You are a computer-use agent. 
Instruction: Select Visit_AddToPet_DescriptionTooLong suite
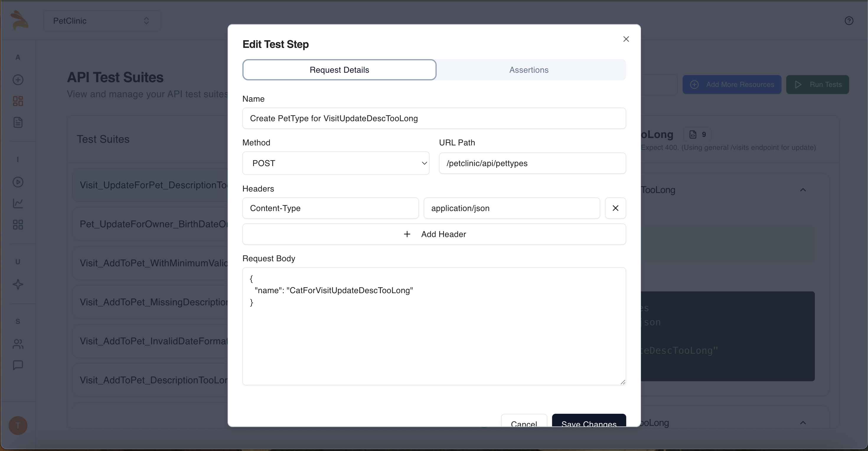(150, 380)
